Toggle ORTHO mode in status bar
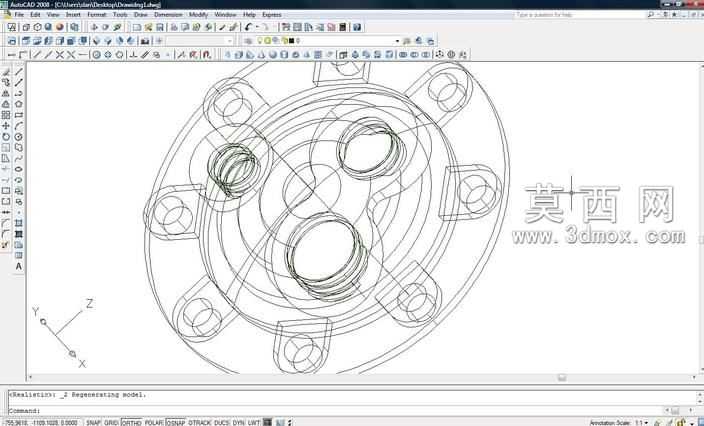This screenshot has width=704, height=426. click(x=132, y=422)
